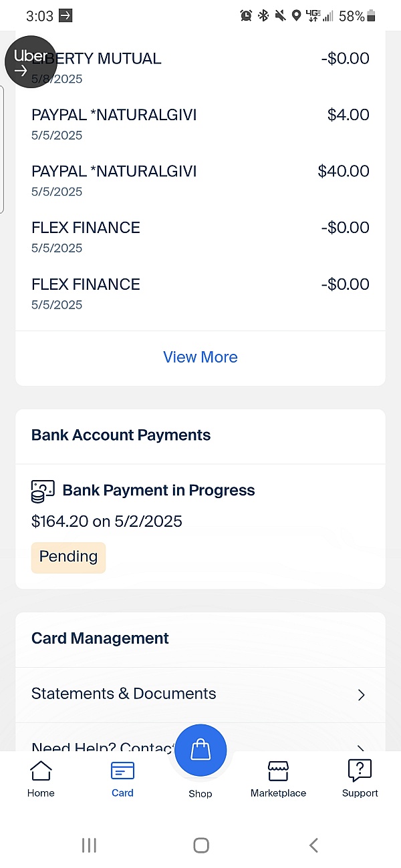The image size is (401, 868).
Task: Tap the Uber floating bubble icon
Action: coord(31,61)
